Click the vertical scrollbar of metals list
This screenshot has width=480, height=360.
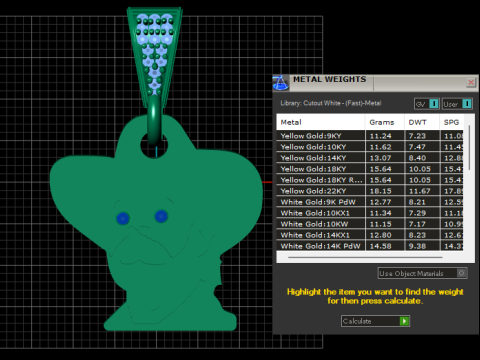tap(469, 148)
